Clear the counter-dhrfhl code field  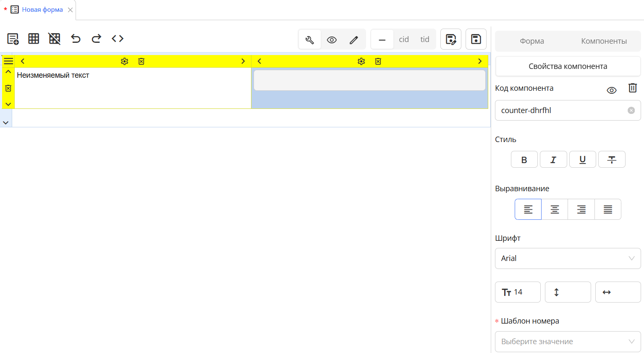tap(631, 111)
